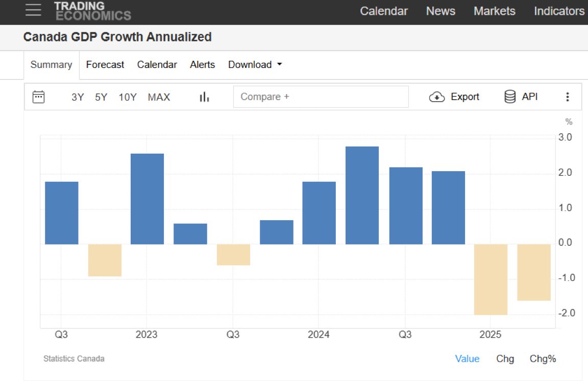This screenshot has width=588, height=381.
Task: Switch chart to Chg view
Action: [x=505, y=359]
